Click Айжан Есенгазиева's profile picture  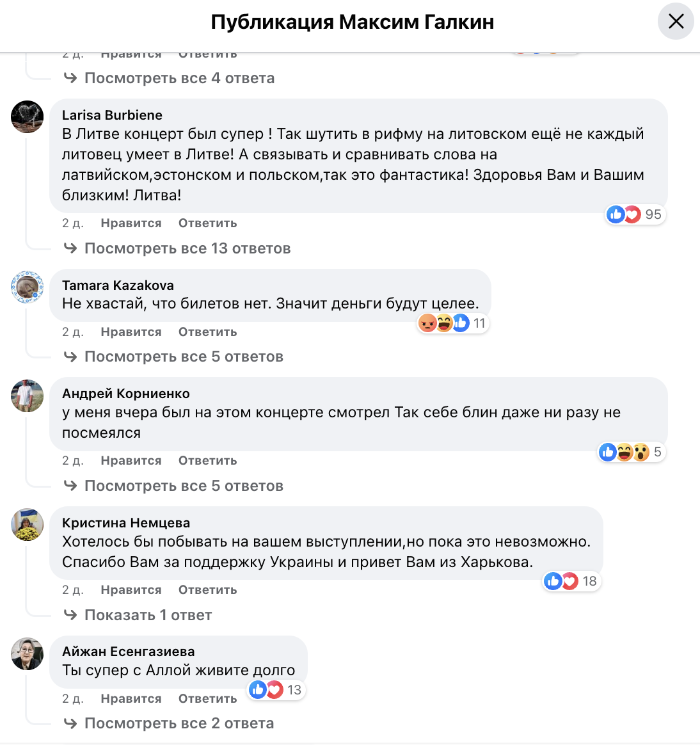click(27, 653)
